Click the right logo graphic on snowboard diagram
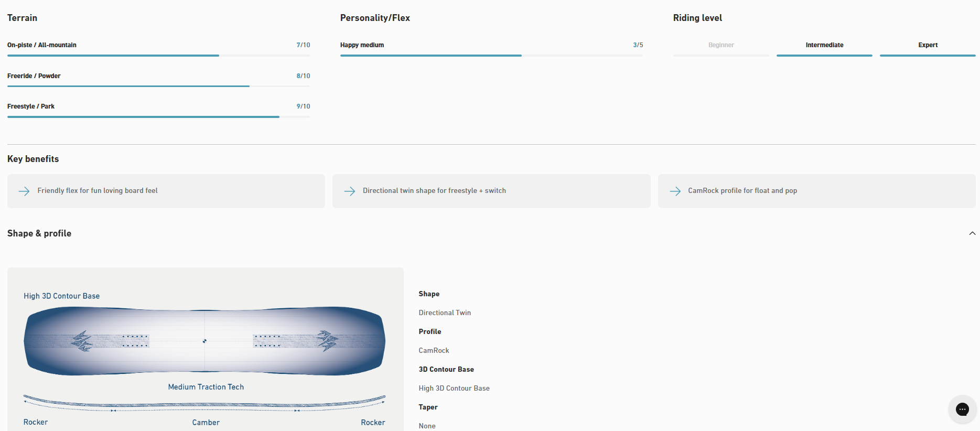 click(327, 341)
